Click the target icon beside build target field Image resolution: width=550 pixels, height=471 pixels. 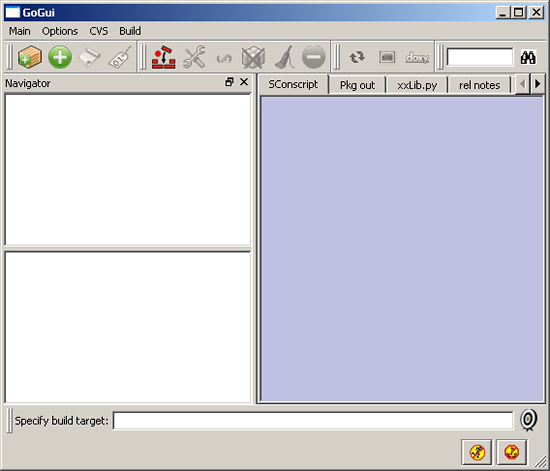(528, 420)
